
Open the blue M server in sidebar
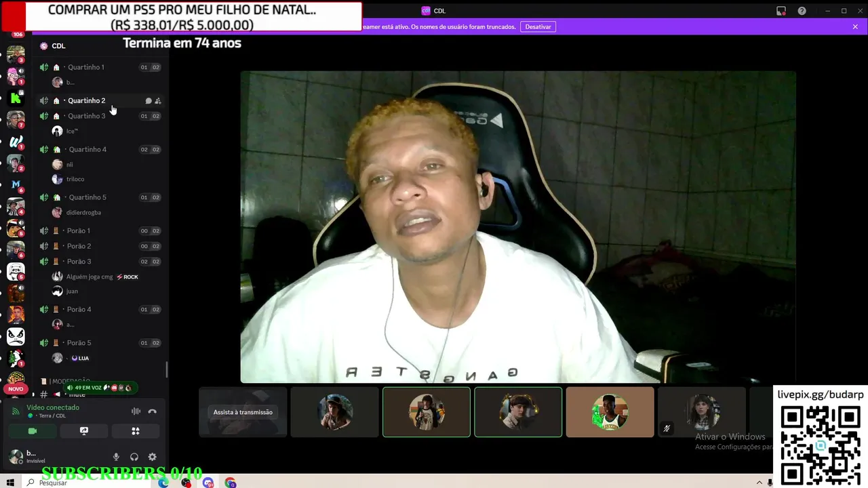pyautogui.click(x=16, y=184)
